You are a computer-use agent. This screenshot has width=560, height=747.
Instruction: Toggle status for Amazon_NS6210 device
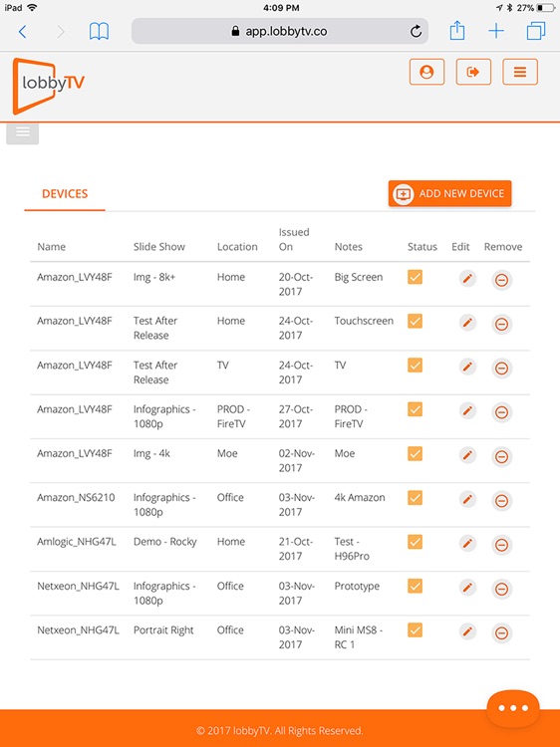pos(416,497)
